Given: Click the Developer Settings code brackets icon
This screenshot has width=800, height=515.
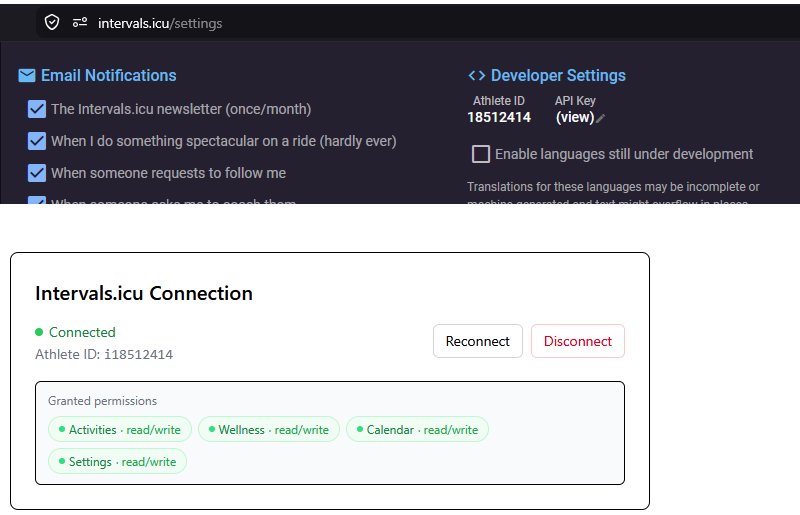Looking at the screenshot, I should point(477,76).
